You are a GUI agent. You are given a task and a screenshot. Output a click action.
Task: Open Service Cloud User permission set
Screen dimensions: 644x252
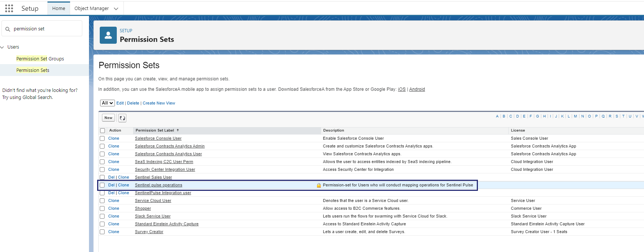pos(153,200)
